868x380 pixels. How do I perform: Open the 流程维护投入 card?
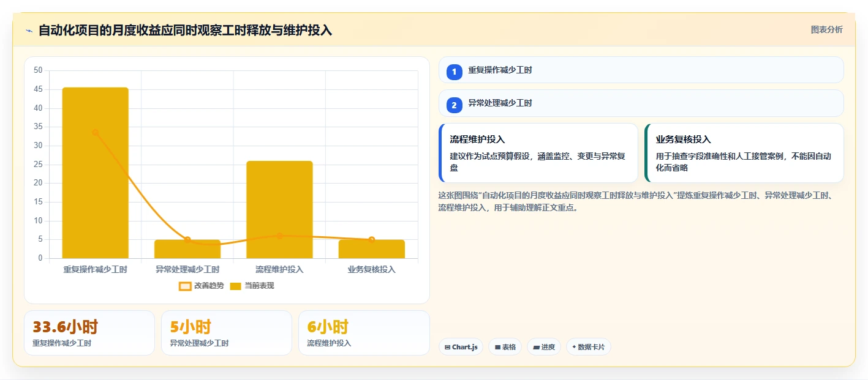pos(538,153)
